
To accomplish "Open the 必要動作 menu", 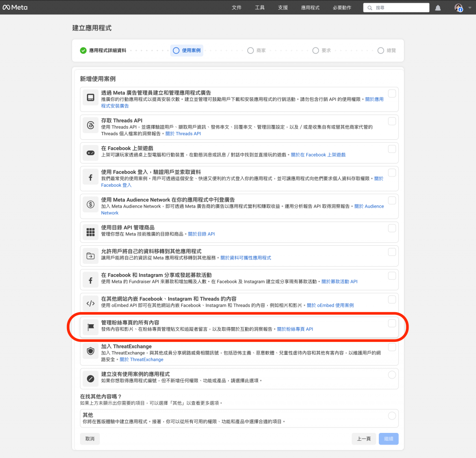I will click(342, 7).
